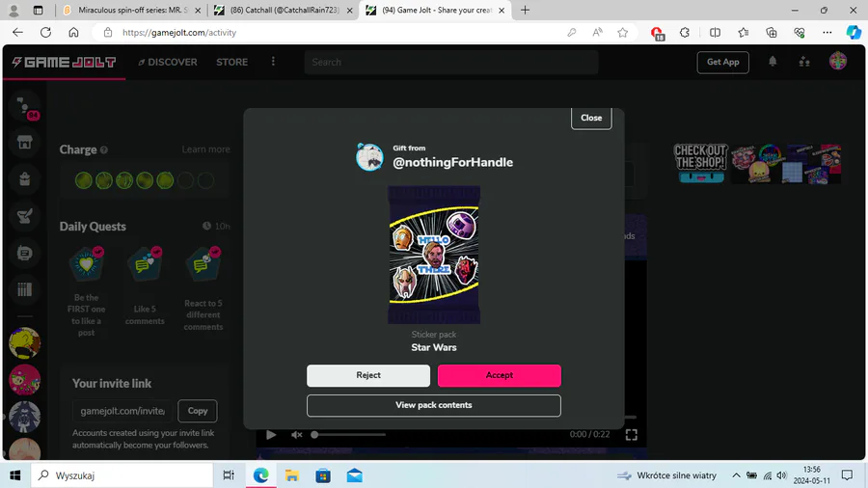The height and width of the screenshot is (488, 868).
Task: Open the browser extensions puzzle icon
Action: 685,33
